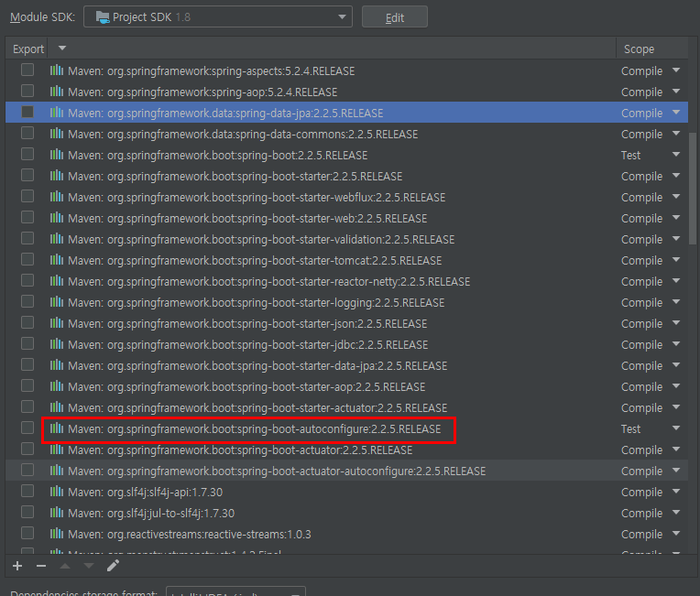Toggle export checkbox for spring-aspects

point(27,70)
